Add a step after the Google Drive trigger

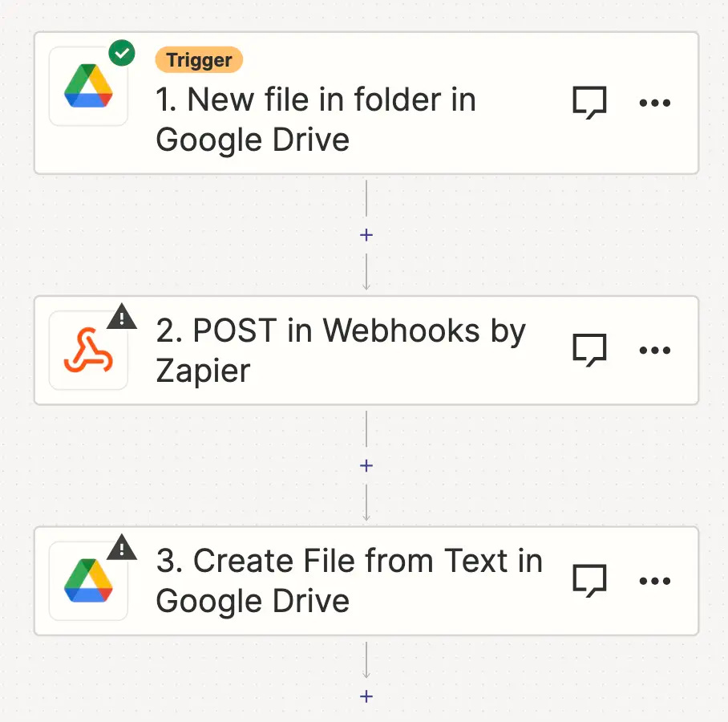click(x=366, y=235)
